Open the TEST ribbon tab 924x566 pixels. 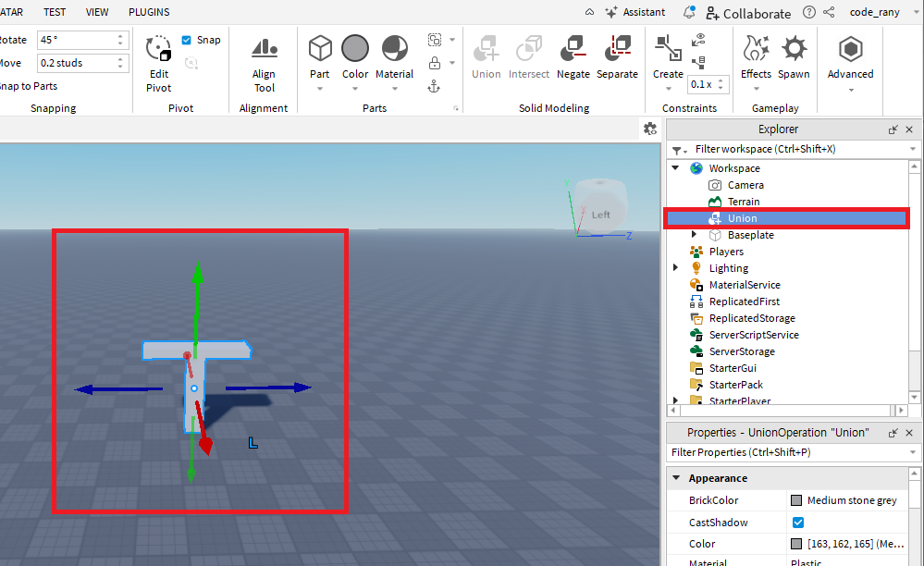click(x=55, y=12)
